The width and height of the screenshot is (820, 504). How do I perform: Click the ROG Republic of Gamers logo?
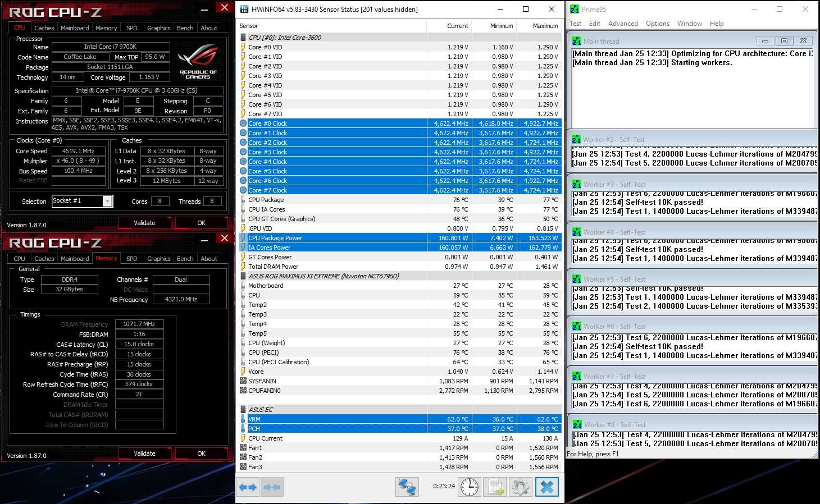(x=198, y=62)
